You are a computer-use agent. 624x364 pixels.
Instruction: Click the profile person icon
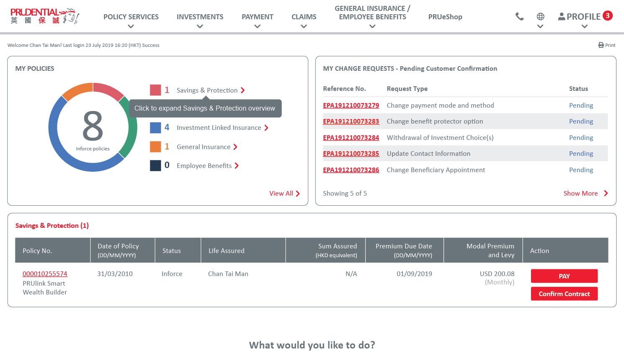562,16
